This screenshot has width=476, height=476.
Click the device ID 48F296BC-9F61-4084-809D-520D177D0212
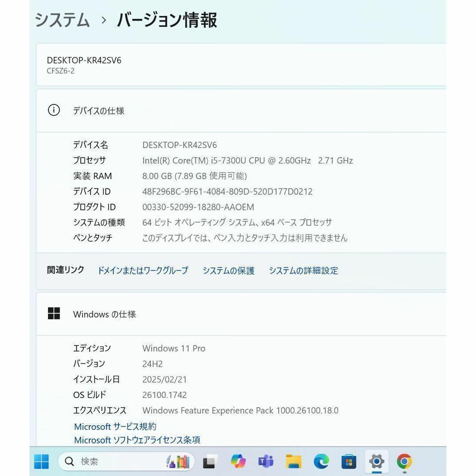(227, 192)
